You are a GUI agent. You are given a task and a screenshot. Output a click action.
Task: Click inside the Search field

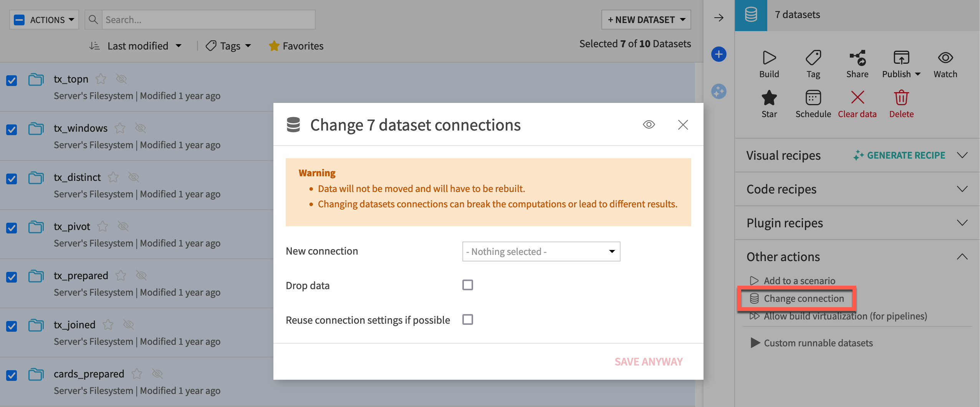pos(207,20)
